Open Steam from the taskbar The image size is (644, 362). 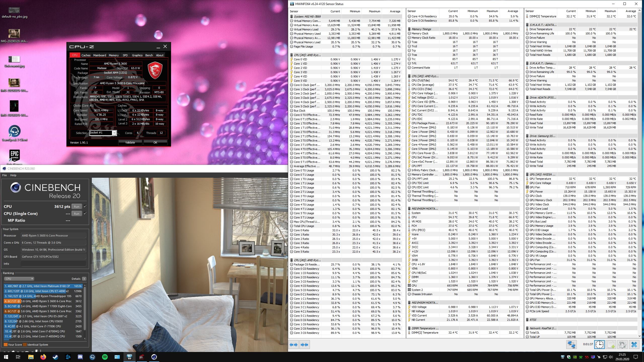point(55,357)
